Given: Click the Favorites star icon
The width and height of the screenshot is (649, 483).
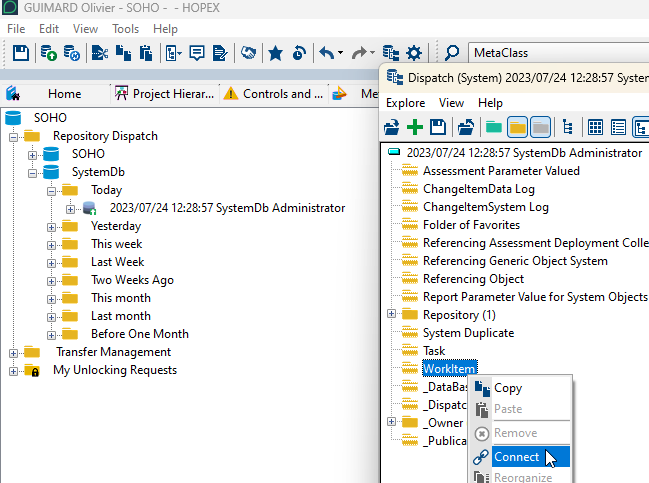Looking at the screenshot, I should click(x=275, y=53).
